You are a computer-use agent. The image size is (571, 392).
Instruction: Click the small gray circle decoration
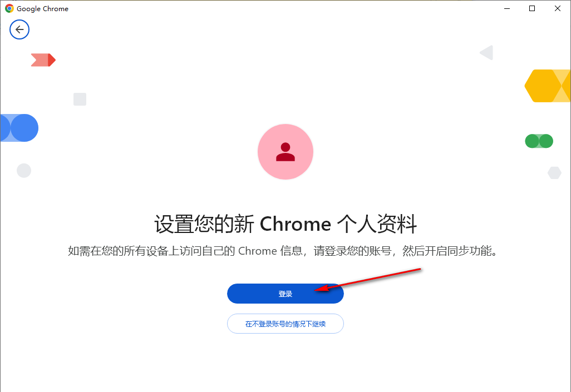click(24, 170)
